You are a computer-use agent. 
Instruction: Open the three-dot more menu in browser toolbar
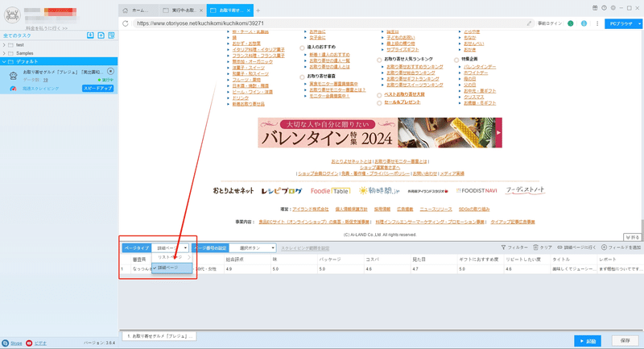coord(597,23)
